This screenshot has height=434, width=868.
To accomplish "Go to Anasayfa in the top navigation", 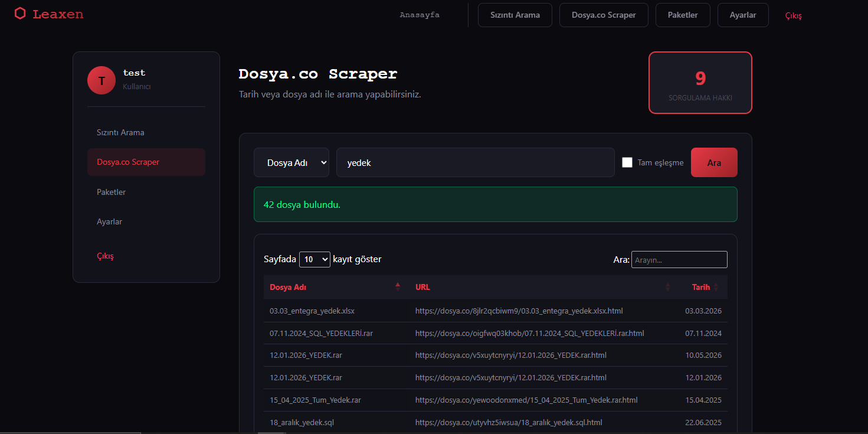I will tap(420, 15).
